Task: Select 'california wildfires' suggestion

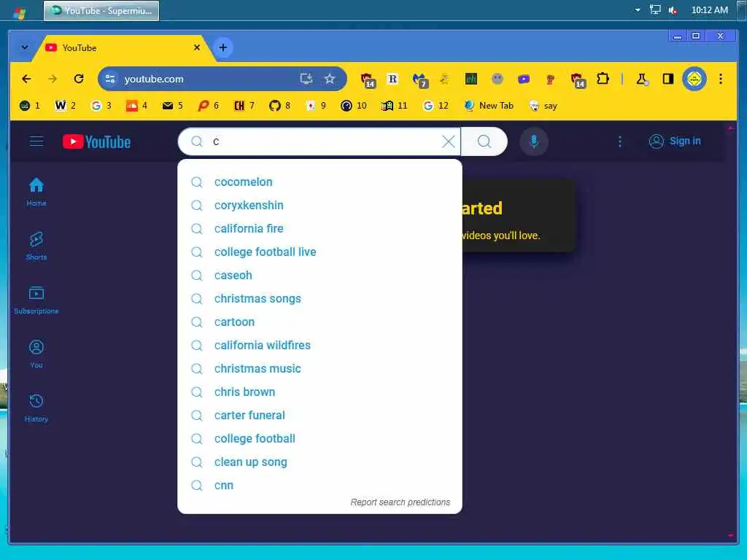Action: pos(320,345)
